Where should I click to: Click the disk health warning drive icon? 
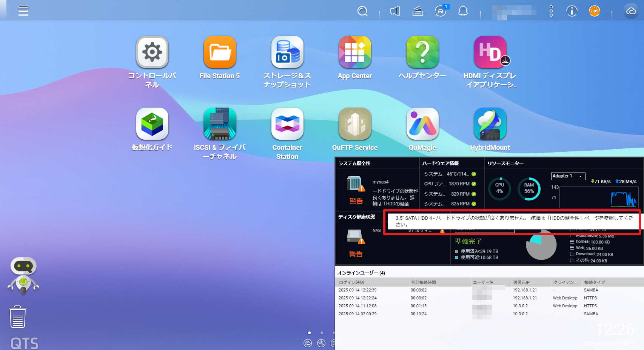[x=356, y=237]
